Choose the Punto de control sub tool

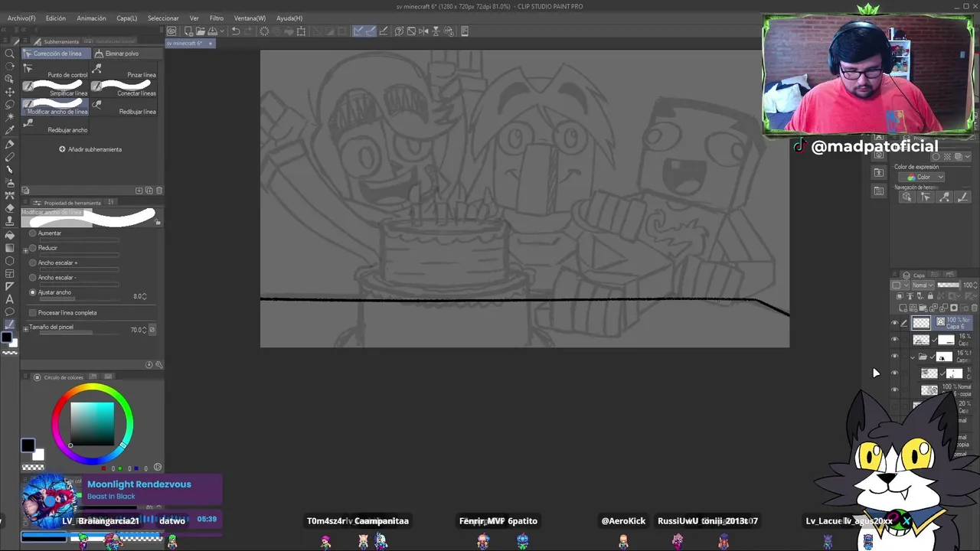click(55, 71)
